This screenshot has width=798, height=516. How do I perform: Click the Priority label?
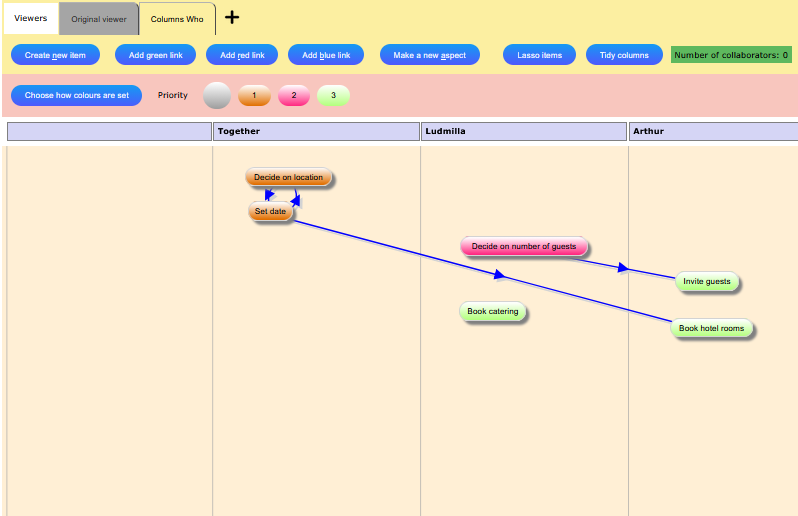click(x=173, y=95)
